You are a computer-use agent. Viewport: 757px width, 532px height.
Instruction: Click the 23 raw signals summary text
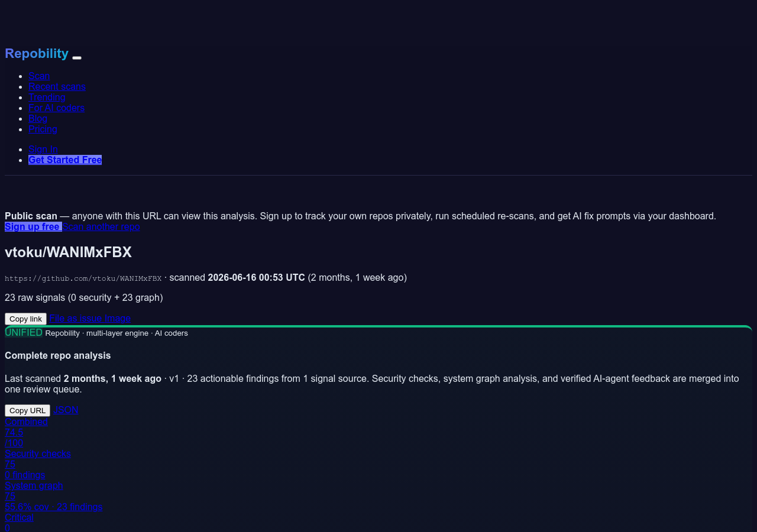tap(84, 297)
